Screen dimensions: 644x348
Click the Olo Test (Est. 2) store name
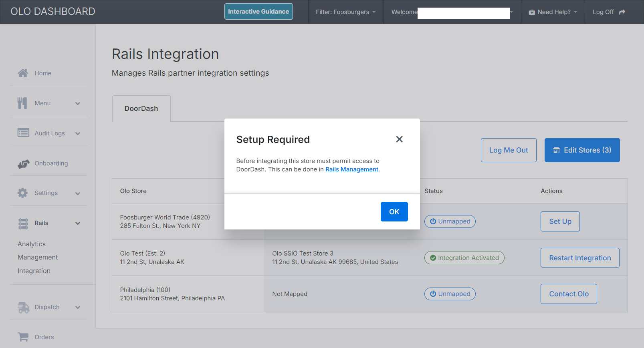pos(143,253)
